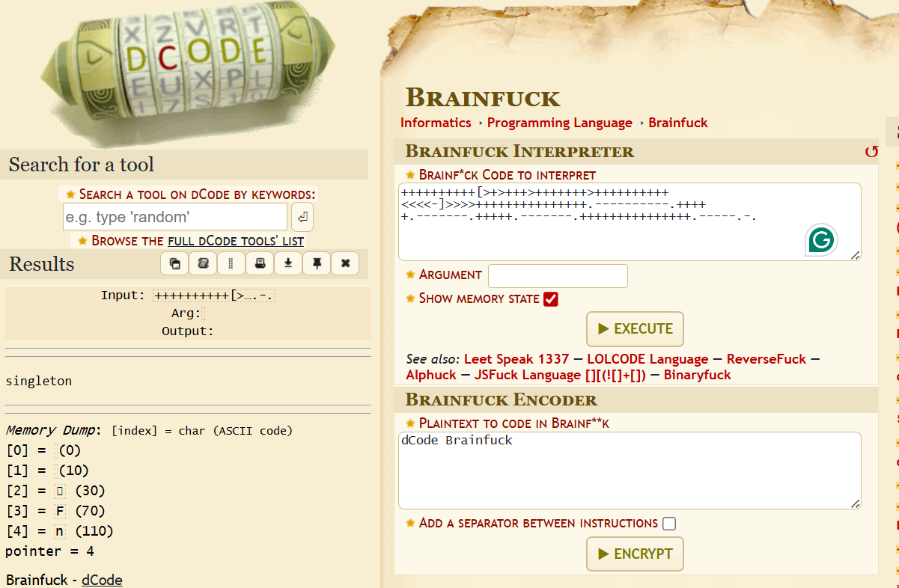The height and width of the screenshot is (588, 899).
Task: Click the scroll icon in Results toolbar
Action: coord(203,264)
